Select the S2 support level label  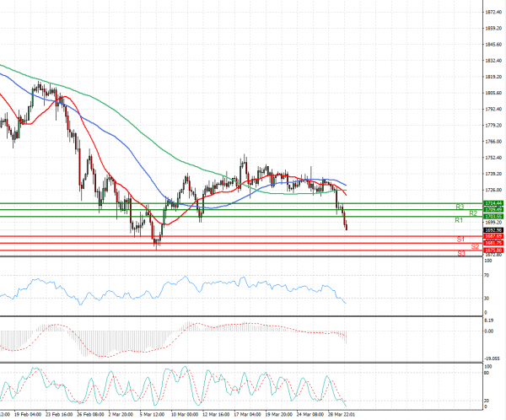click(x=475, y=246)
